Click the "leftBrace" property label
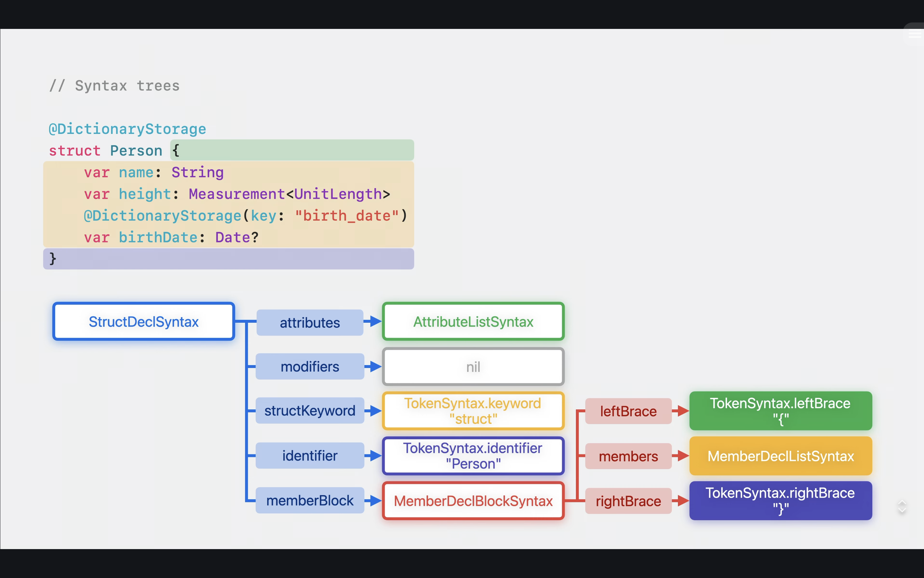924x578 pixels. (x=628, y=411)
